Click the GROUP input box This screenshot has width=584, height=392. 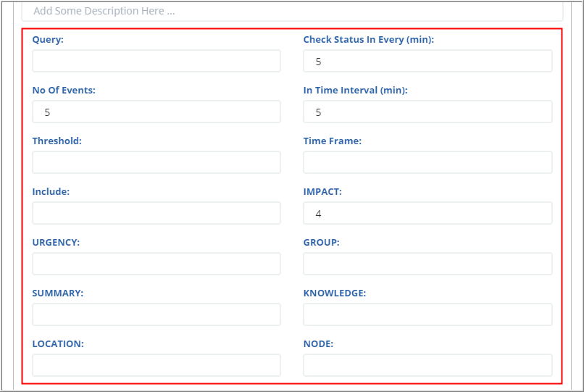click(427, 264)
